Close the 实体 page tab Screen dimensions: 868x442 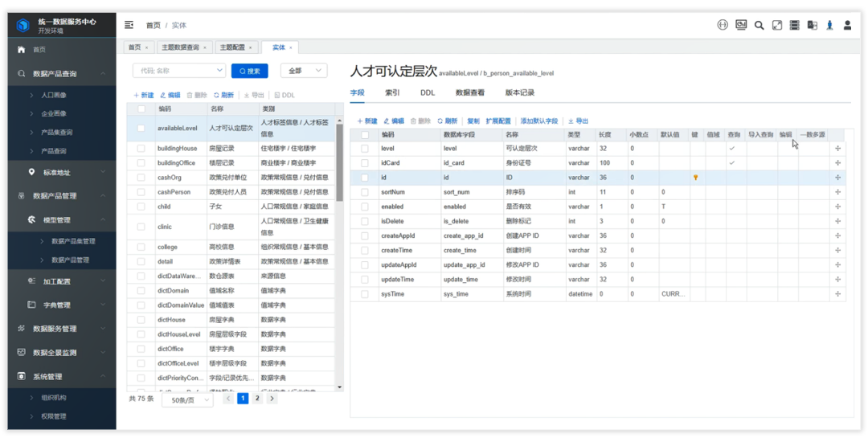coord(291,48)
